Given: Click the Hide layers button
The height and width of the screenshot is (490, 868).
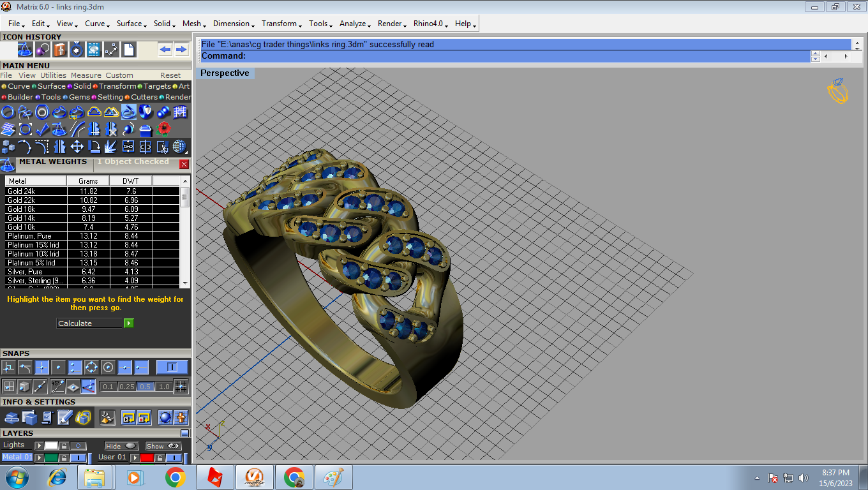Looking at the screenshot, I should (x=122, y=446).
